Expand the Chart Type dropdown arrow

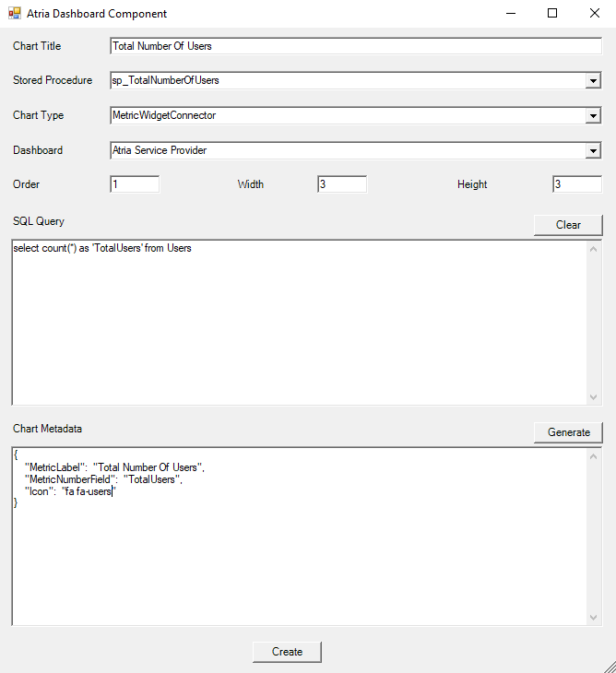click(593, 115)
